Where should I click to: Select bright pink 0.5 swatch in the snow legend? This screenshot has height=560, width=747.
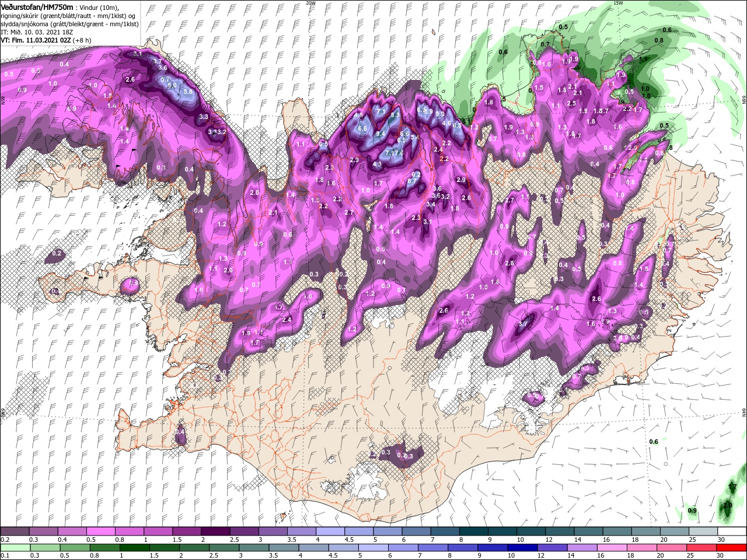(x=100, y=532)
